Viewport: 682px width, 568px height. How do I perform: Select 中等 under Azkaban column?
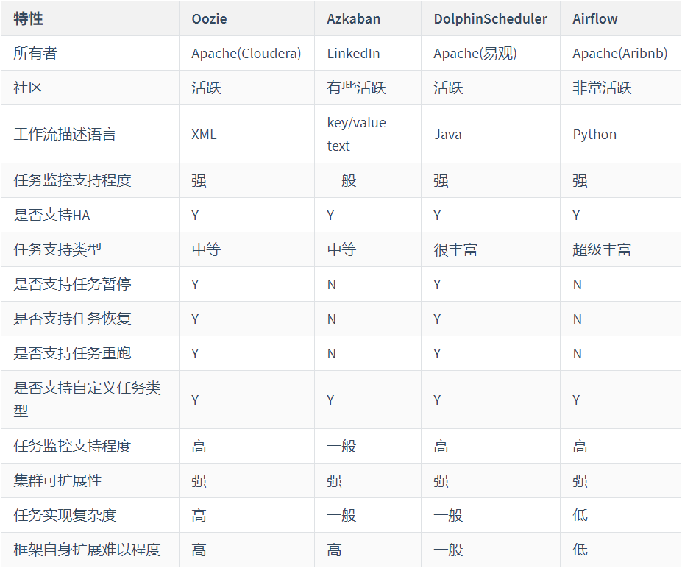[x=341, y=249]
